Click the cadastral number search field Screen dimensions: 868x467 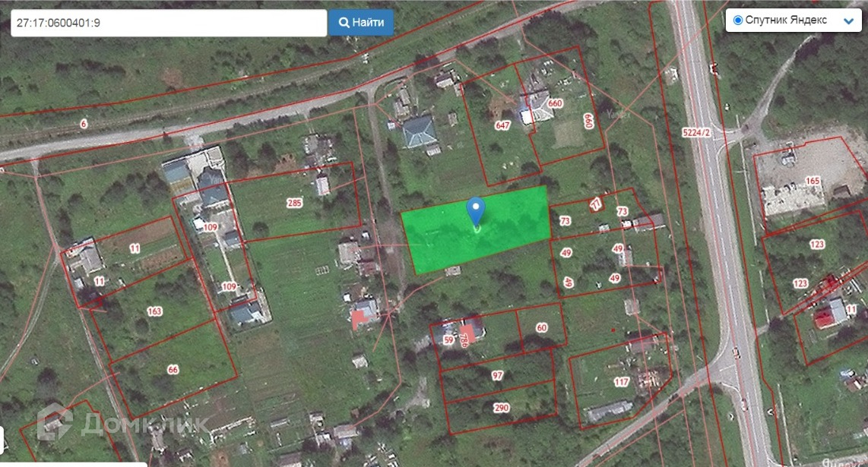169,24
